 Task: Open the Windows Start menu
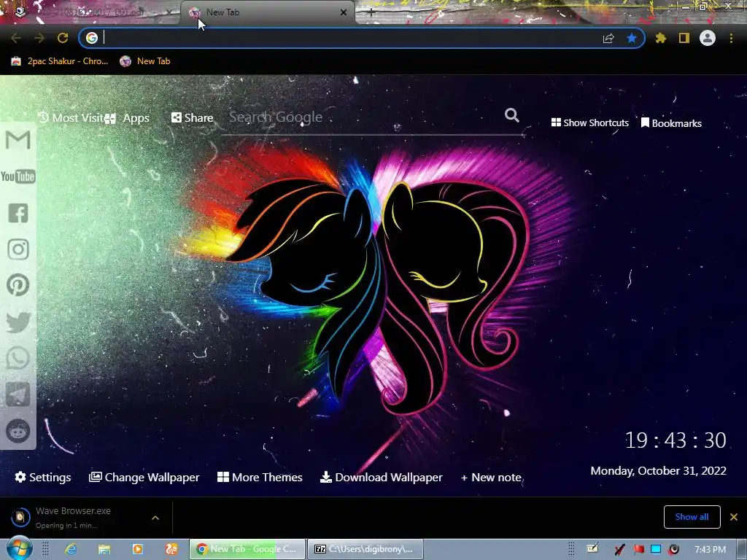pyautogui.click(x=19, y=548)
